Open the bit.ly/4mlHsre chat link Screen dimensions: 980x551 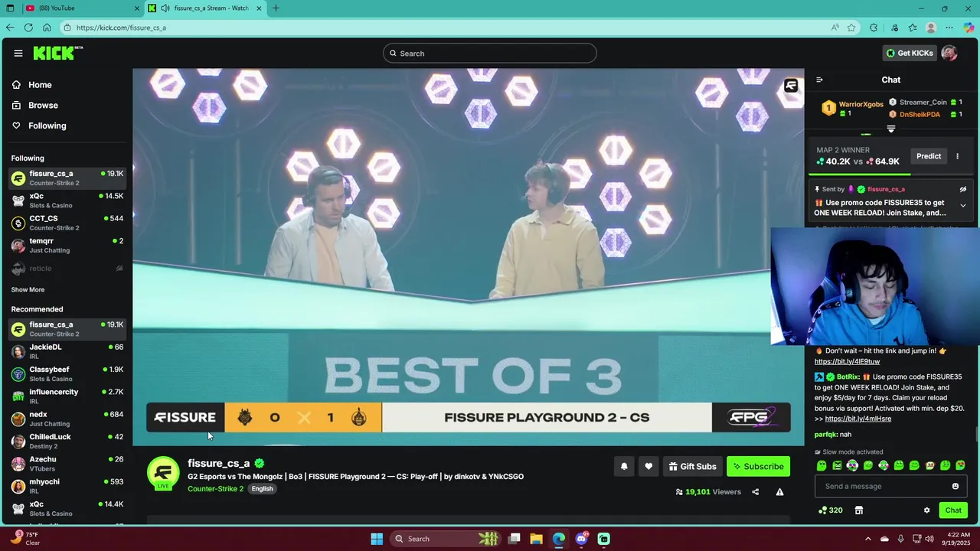point(858,419)
